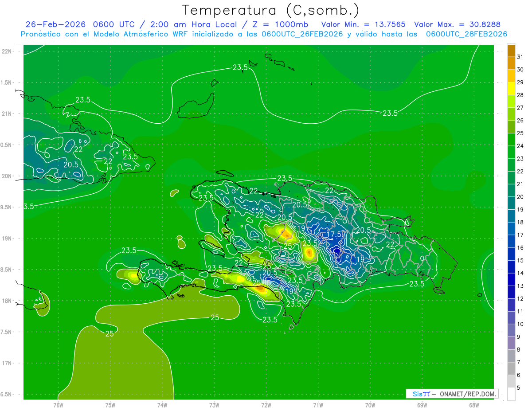Screen dimensions: 532x411
Task: Click the 76W longitude axis label
Action: pos(58,405)
